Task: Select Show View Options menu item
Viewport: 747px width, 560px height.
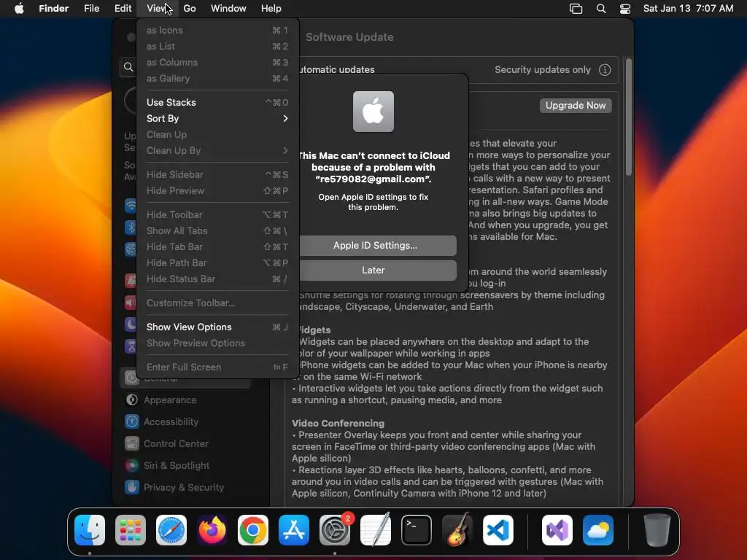Action: click(x=217, y=327)
